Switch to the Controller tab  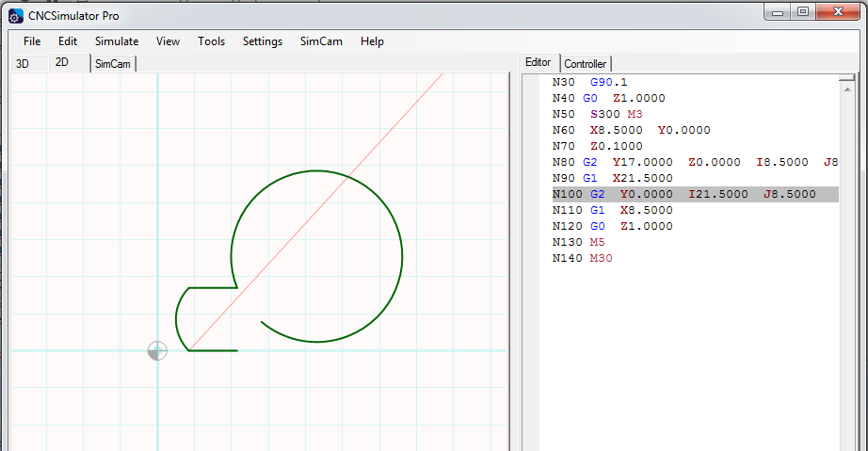[586, 64]
